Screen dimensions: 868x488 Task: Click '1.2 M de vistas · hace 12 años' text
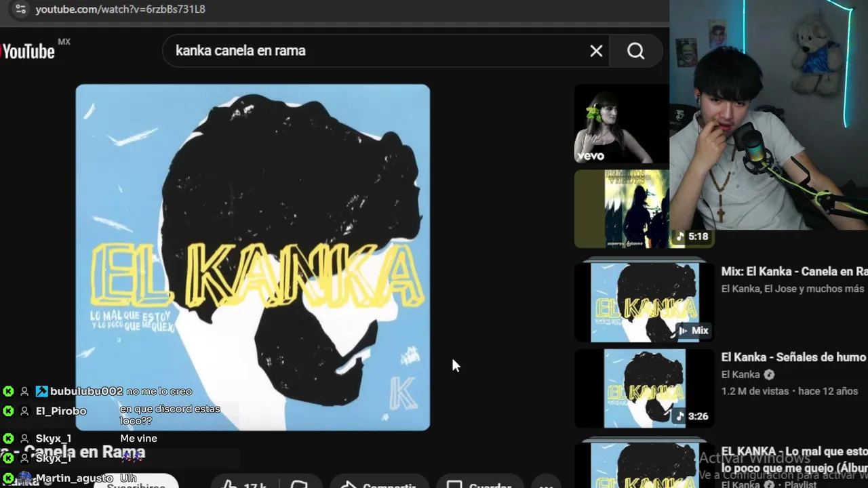(789, 391)
